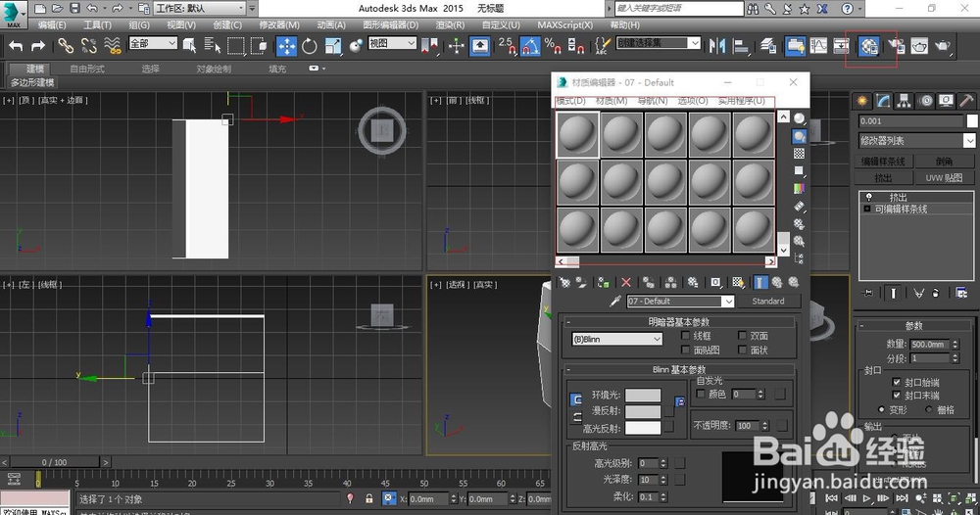Toggle Show Shaded Material in Viewport
980x515 pixels.
[738, 283]
